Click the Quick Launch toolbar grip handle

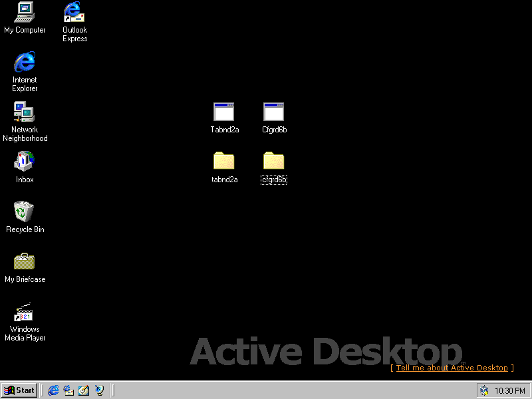click(42, 390)
